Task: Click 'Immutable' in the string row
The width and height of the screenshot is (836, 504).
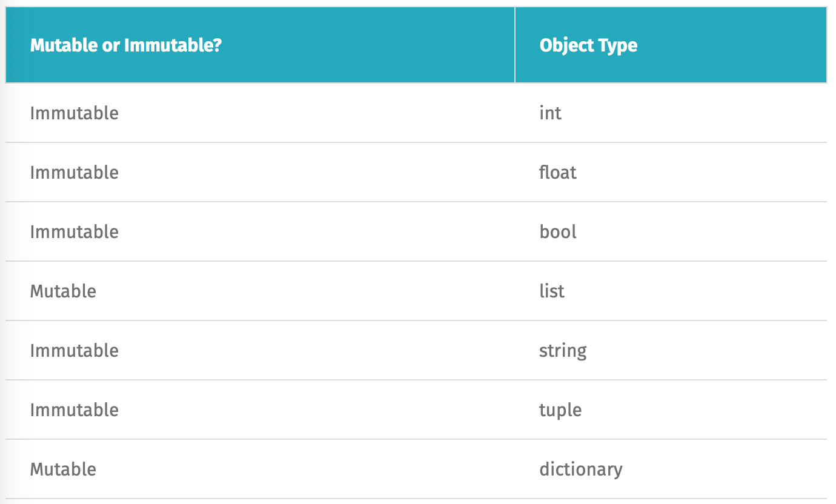Action: [75, 351]
